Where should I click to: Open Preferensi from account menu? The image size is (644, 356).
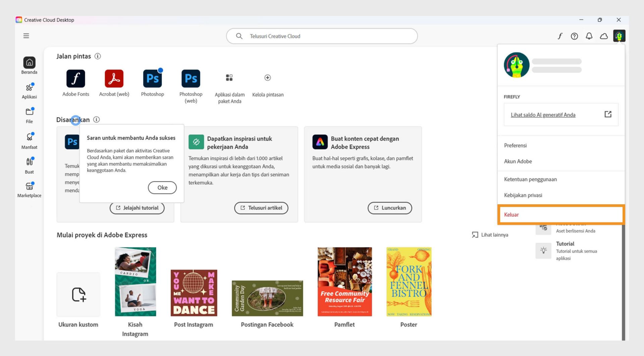(516, 145)
